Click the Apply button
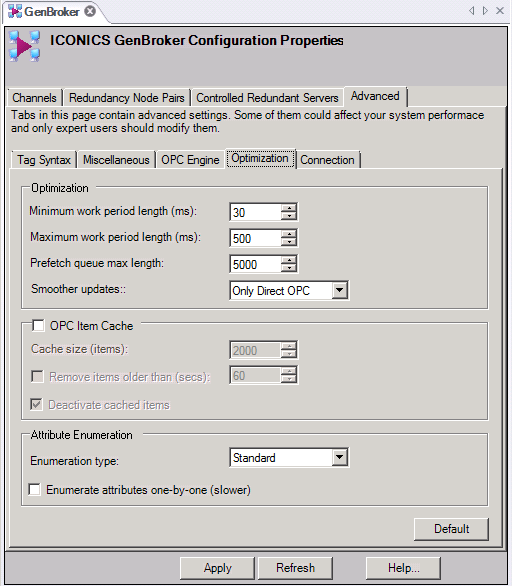This screenshot has height=586, width=512. (x=217, y=568)
